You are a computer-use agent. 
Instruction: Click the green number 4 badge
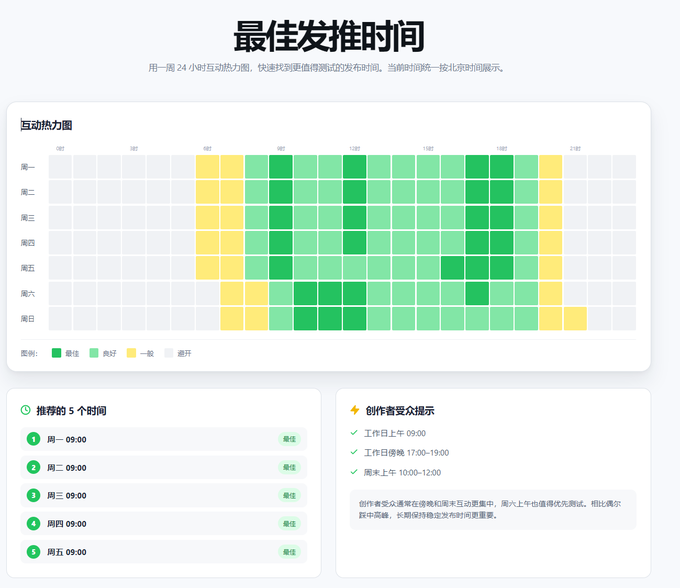point(33,523)
